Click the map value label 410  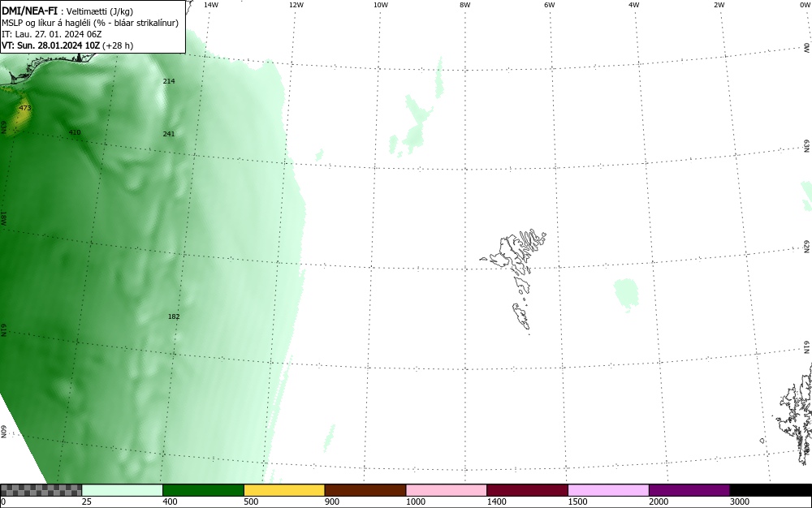(x=75, y=132)
